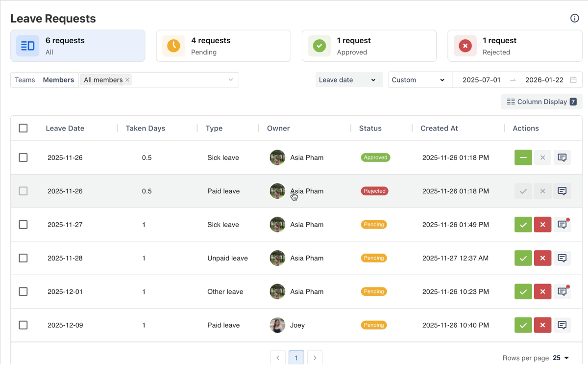Click the info icon beside Leave Requests

pyautogui.click(x=575, y=18)
